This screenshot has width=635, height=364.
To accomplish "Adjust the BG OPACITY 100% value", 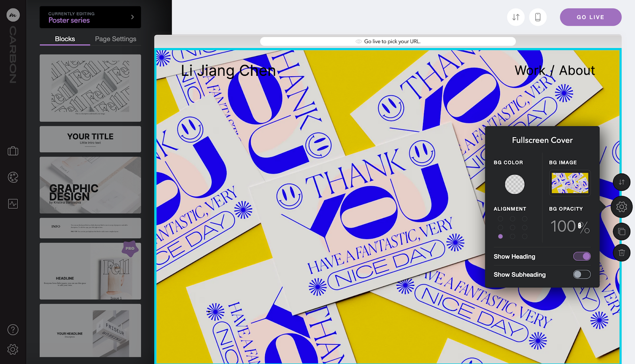I will coord(570,227).
